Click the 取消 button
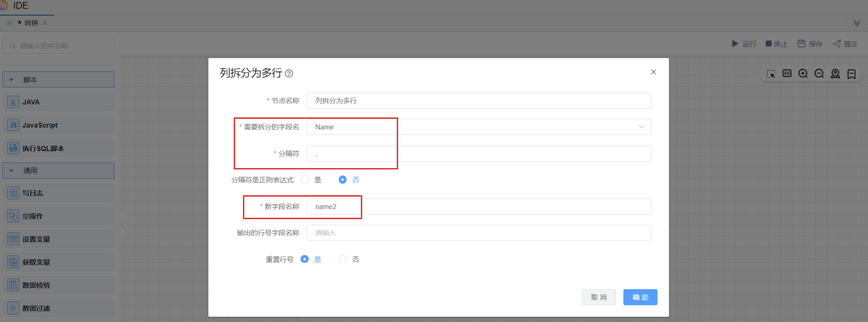 (598, 297)
